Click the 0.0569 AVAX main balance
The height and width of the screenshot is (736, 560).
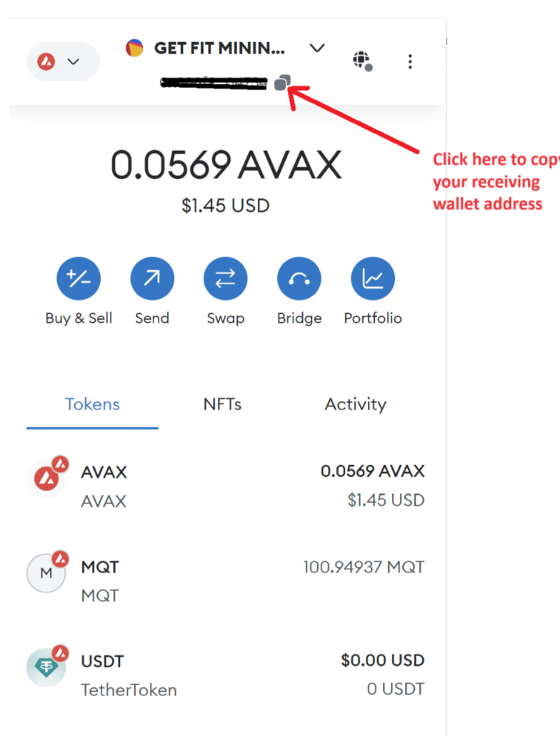[x=226, y=166]
